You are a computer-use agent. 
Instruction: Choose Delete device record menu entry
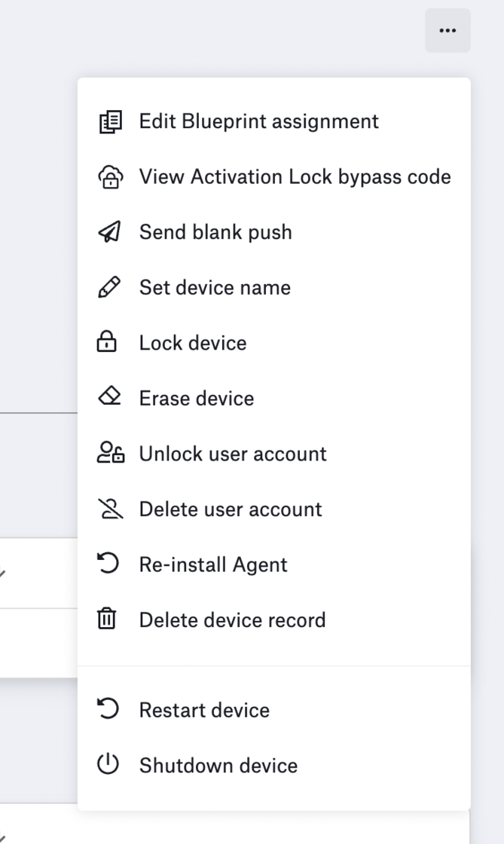tap(232, 620)
